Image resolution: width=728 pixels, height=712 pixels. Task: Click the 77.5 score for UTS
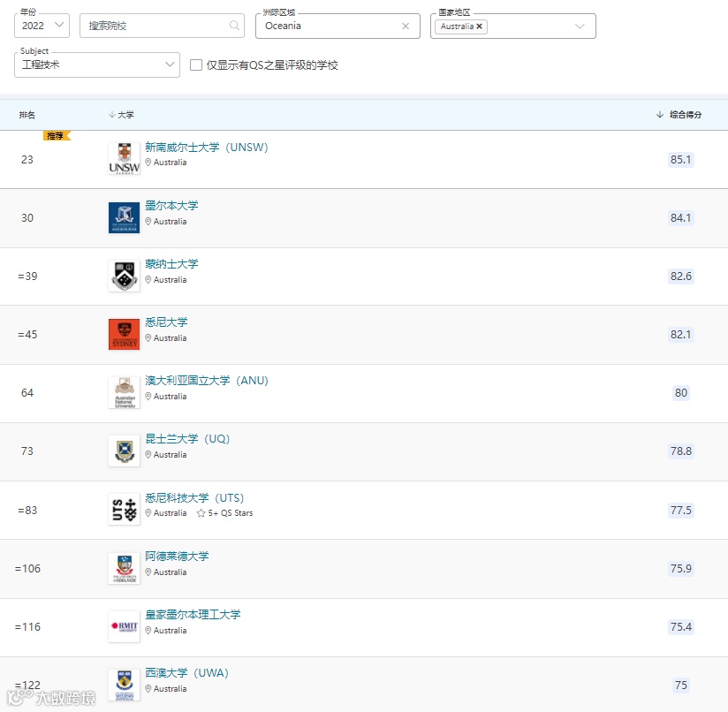pyautogui.click(x=680, y=510)
